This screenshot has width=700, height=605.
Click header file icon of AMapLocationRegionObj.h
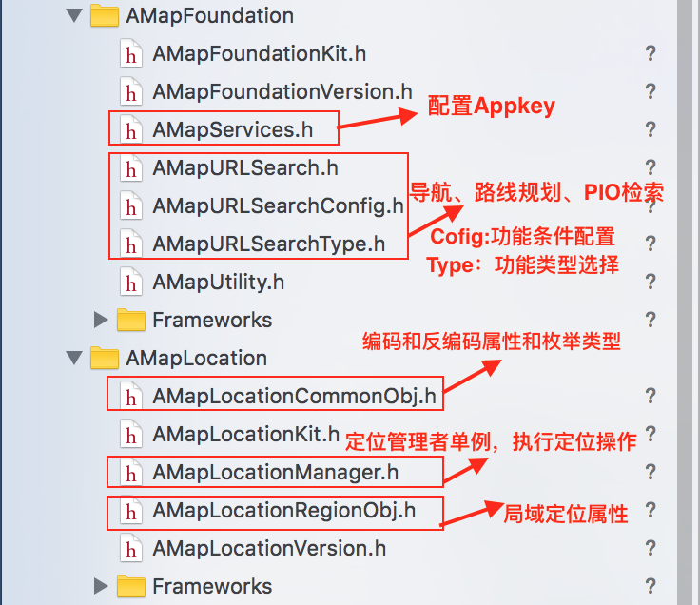pyautogui.click(x=131, y=510)
